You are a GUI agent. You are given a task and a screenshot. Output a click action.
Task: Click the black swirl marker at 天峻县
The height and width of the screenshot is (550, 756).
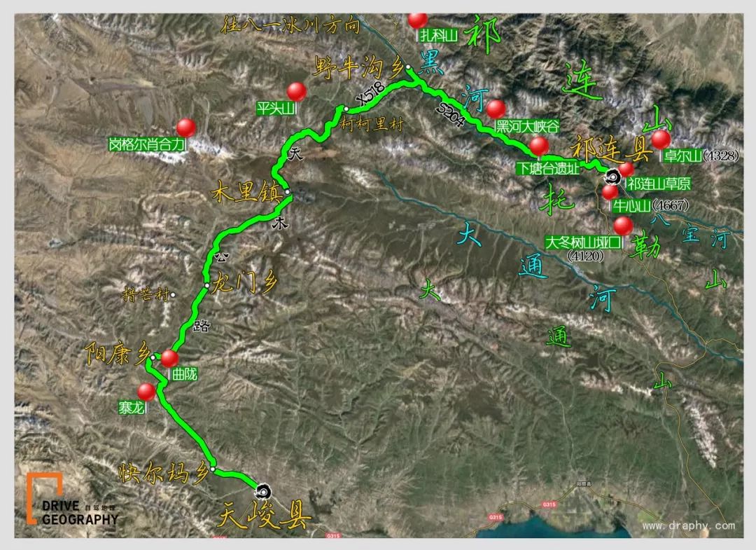[264, 492]
